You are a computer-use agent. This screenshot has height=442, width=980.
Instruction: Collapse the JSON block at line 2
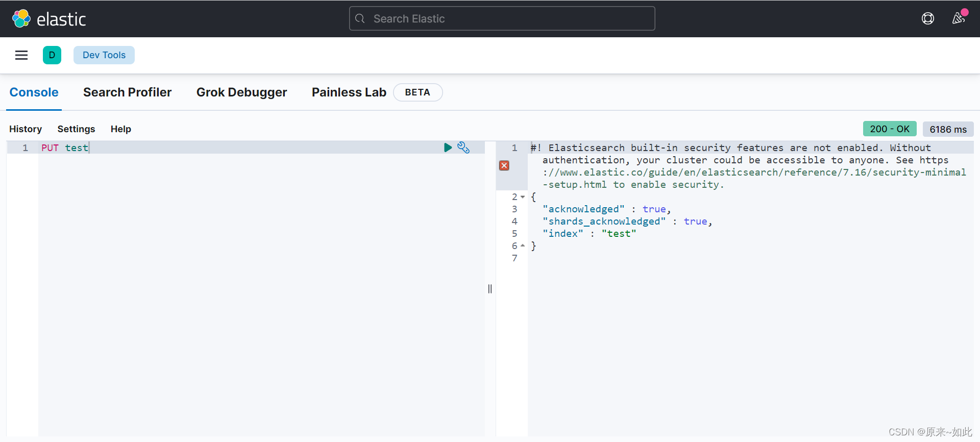click(523, 197)
